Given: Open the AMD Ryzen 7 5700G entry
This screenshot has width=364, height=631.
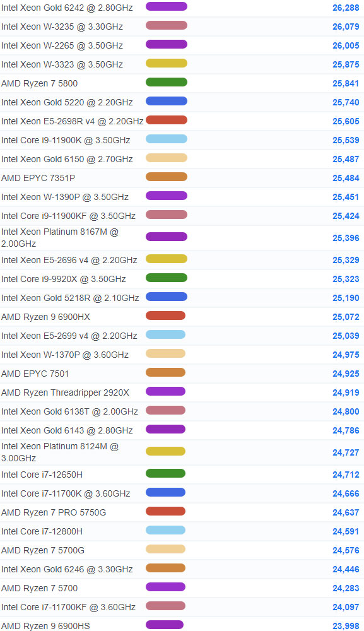Looking at the screenshot, I should tap(43, 550).
